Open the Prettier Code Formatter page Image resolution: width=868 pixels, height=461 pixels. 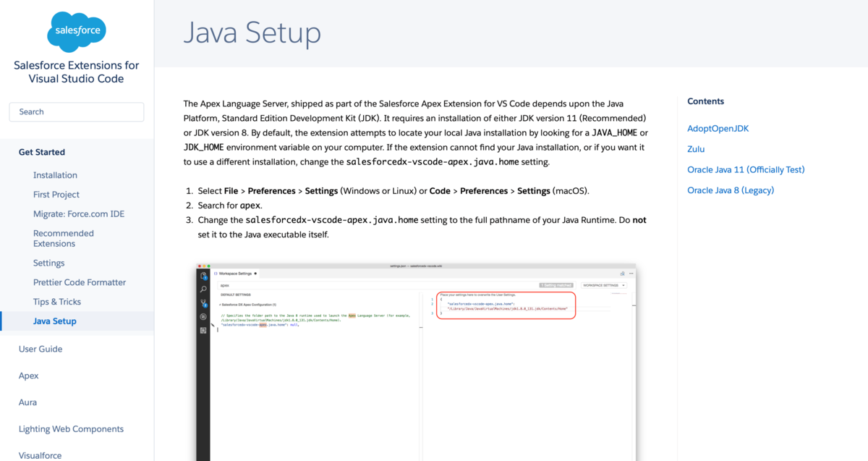(79, 282)
